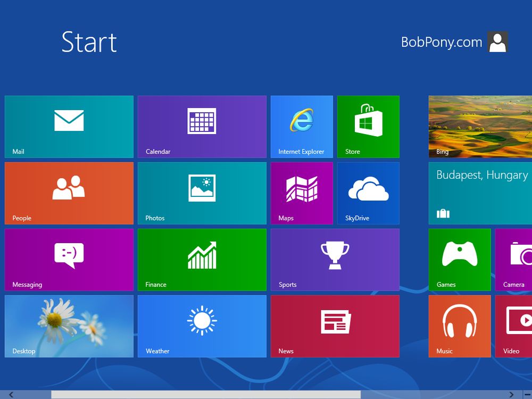This screenshot has width=532, height=399.
Task: Open SkyDrive cloud storage
Action: 368,193
